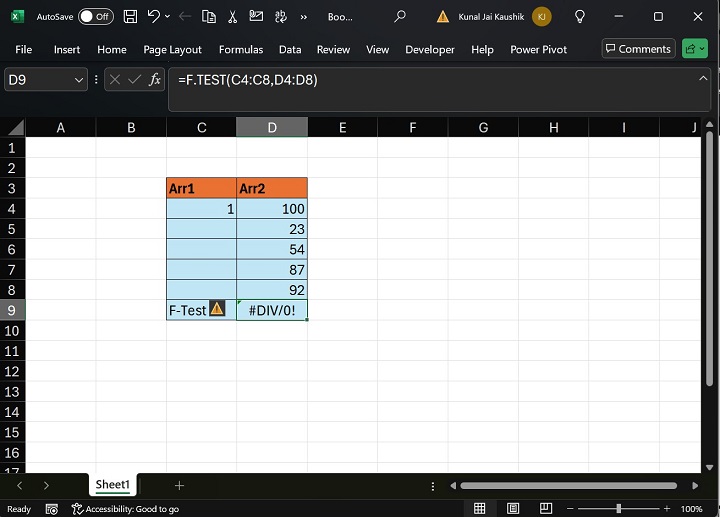The height and width of the screenshot is (517, 720).
Task: Select cell containing 54
Action: point(272,249)
